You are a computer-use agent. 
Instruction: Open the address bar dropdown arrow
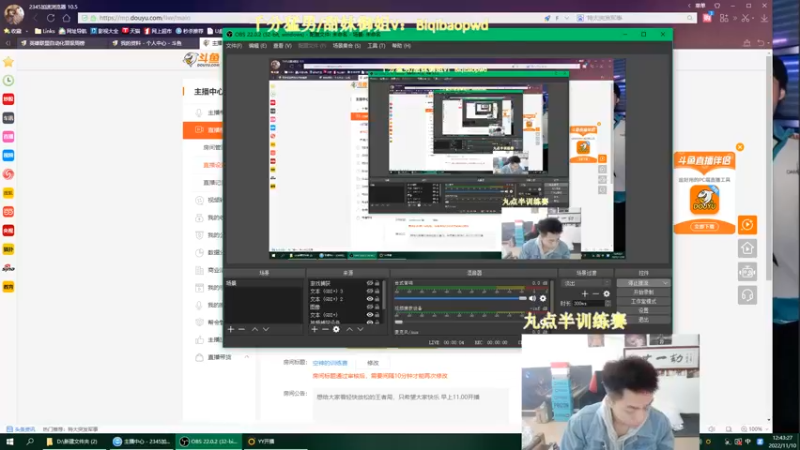click(x=566, y=18)
